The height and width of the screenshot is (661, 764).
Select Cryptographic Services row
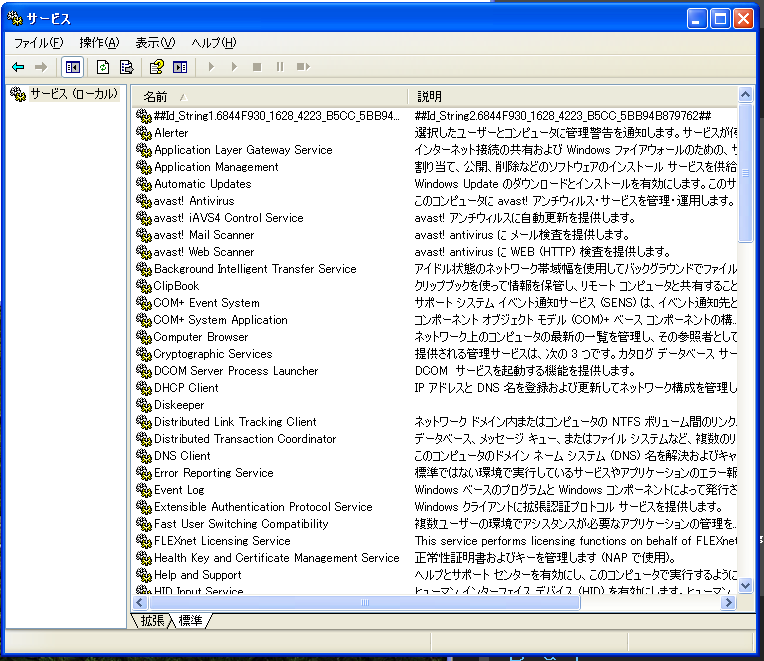(x=212, y=354)
